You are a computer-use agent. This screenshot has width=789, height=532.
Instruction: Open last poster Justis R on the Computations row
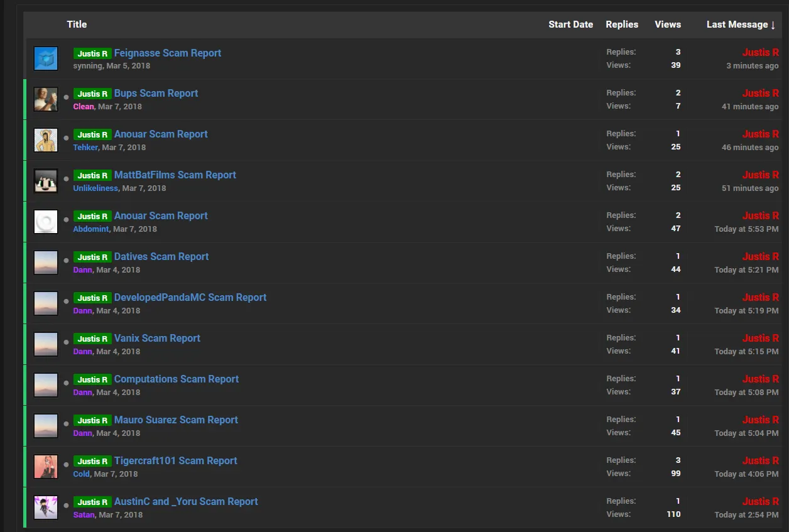click(760, 379)
